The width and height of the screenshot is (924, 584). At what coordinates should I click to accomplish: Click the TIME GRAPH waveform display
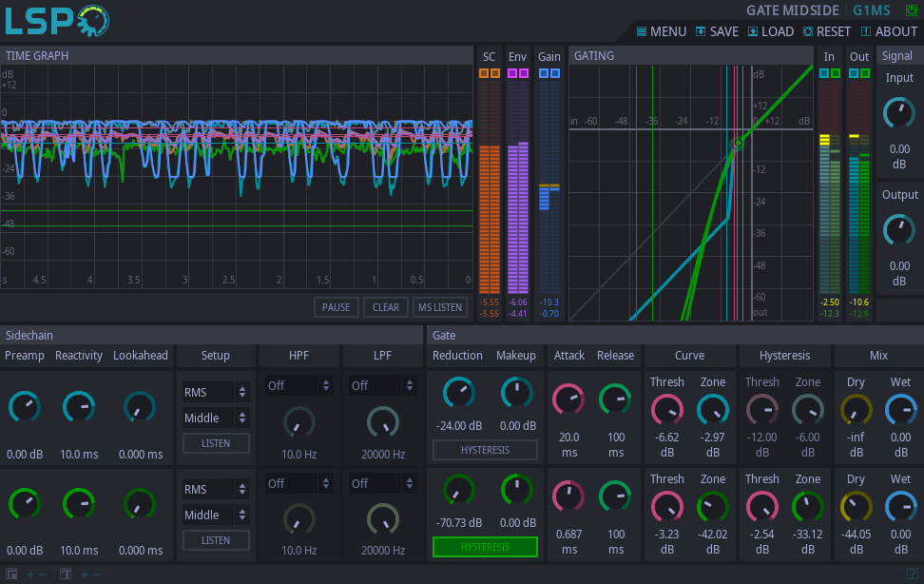coord(237,176)
